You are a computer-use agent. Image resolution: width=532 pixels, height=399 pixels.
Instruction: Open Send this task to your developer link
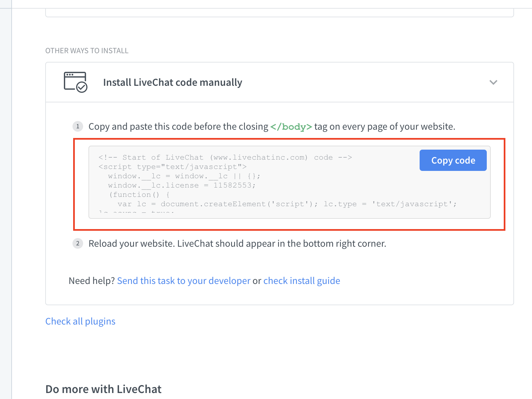[x=184, y=281]
